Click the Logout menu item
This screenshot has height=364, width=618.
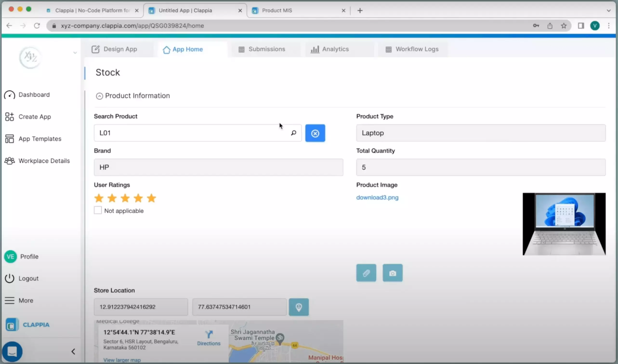point(29,278)
